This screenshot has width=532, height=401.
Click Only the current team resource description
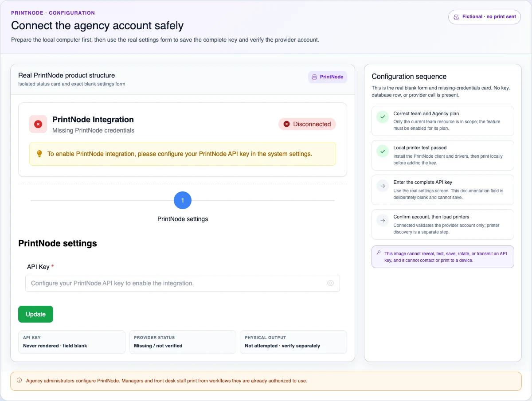pos(446,125)
